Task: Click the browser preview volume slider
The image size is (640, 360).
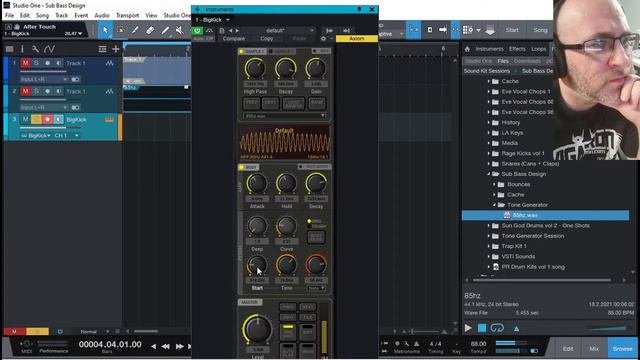Action: click(x=607, y=328)
